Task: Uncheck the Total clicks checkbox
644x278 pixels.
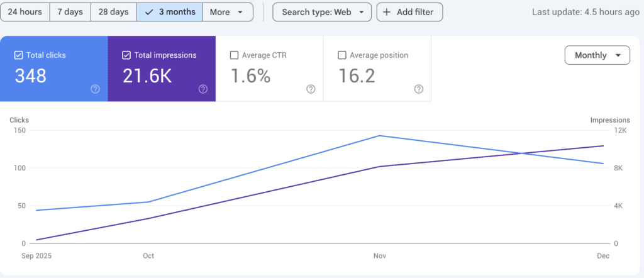Action: tap(18, 55)
